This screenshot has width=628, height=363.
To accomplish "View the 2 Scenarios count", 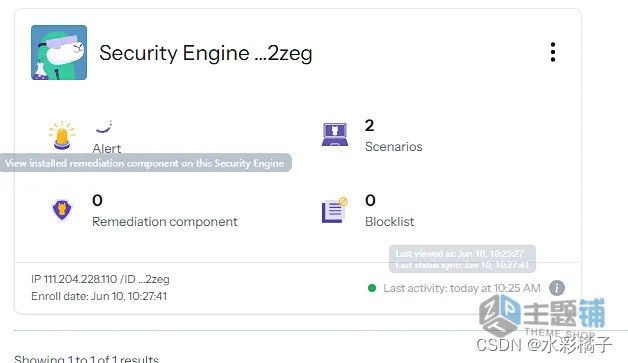I will (369, 126).
